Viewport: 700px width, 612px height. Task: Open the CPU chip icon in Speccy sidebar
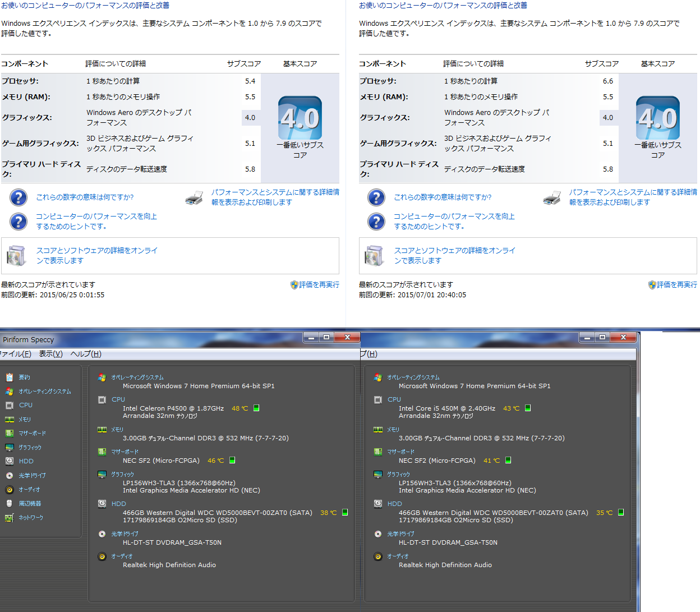(10, 405)
